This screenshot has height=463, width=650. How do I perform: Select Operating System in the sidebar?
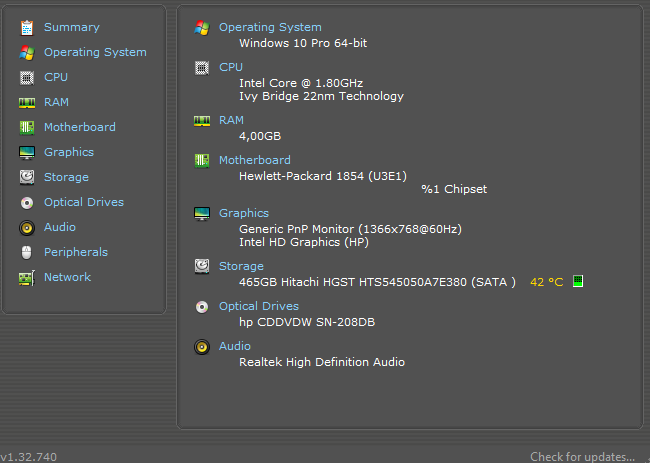click(x=95, y=52)
